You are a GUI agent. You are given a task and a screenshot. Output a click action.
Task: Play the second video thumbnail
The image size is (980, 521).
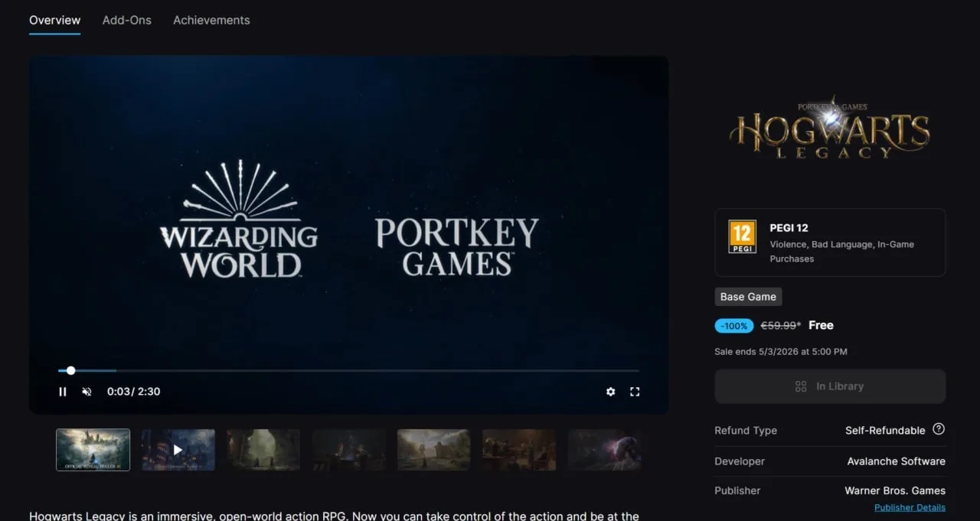pos(178,450)
